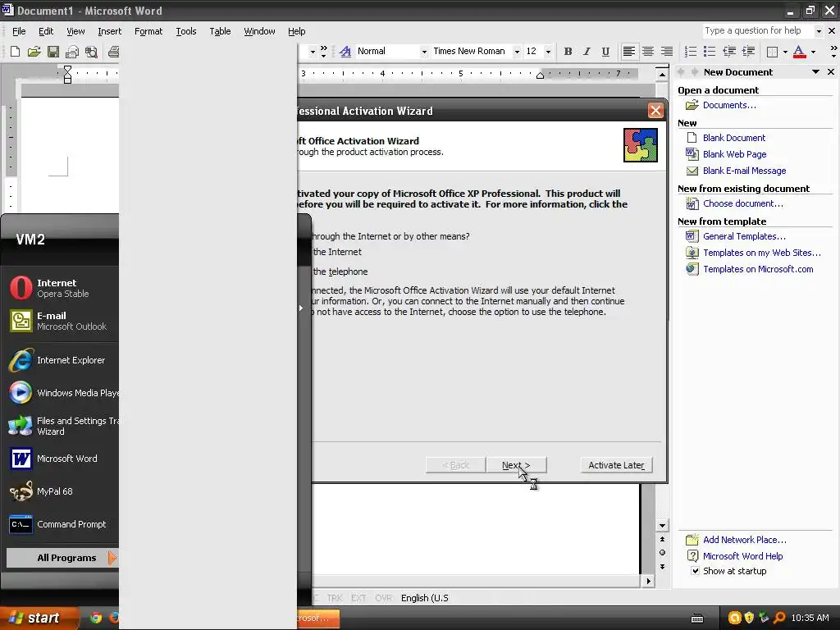
Task: Apply bulleted list formatting
Action: tap(710, 52)
